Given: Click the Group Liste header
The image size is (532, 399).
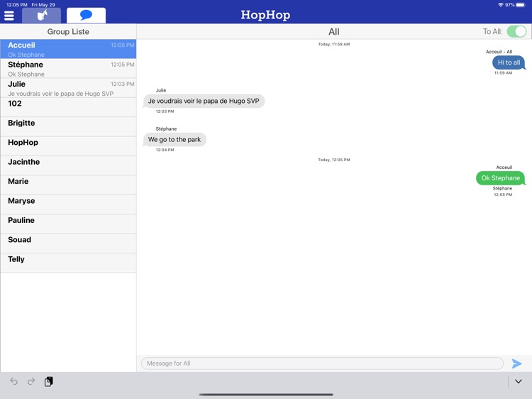Looking at the screenshot, I should click(x=68, y=31).
